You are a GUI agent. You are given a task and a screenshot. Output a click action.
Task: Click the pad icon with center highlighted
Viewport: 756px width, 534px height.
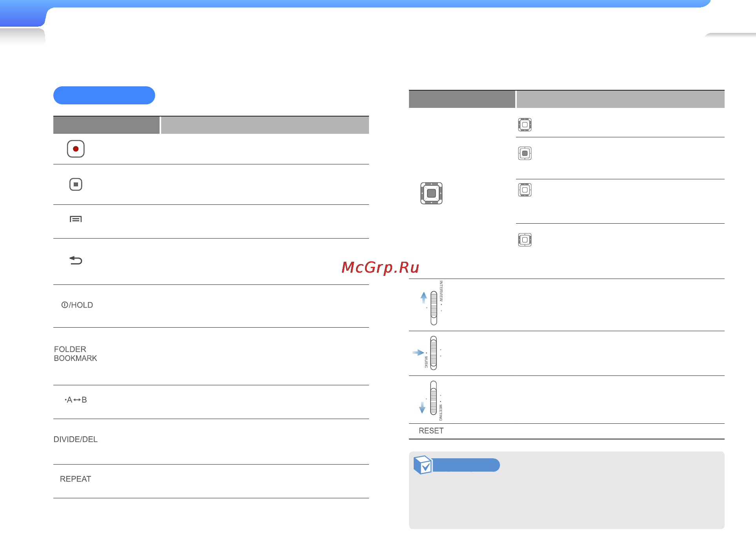[525, 153]
